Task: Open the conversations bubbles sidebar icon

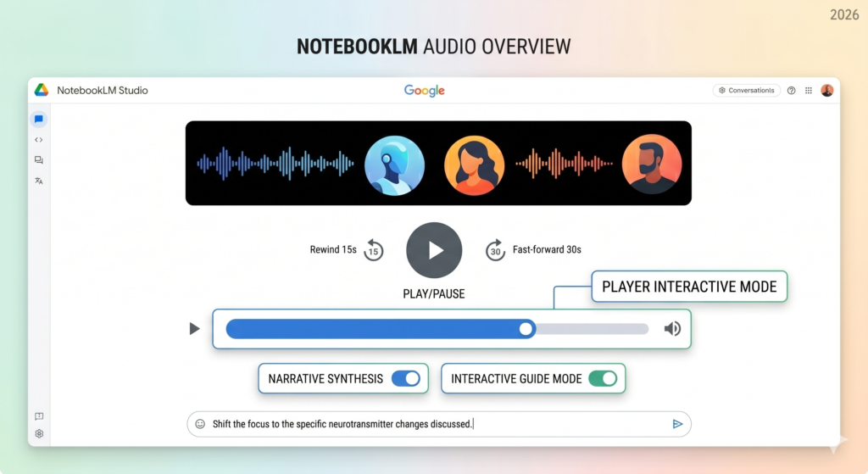Action: pyautogui.click(x=39, y=160)
